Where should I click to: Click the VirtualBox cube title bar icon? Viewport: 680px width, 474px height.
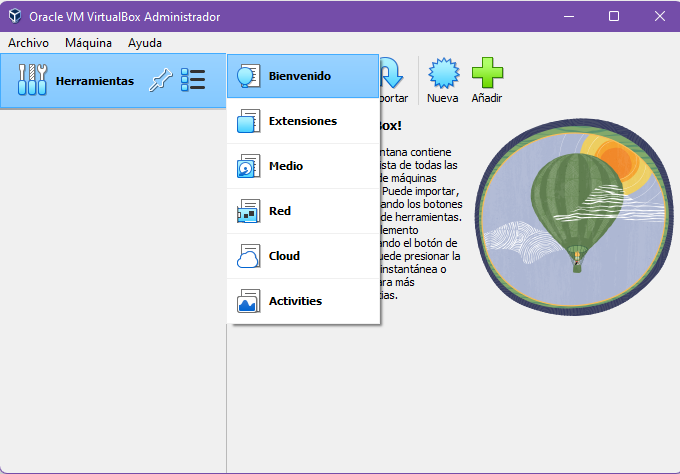(15, 16)
